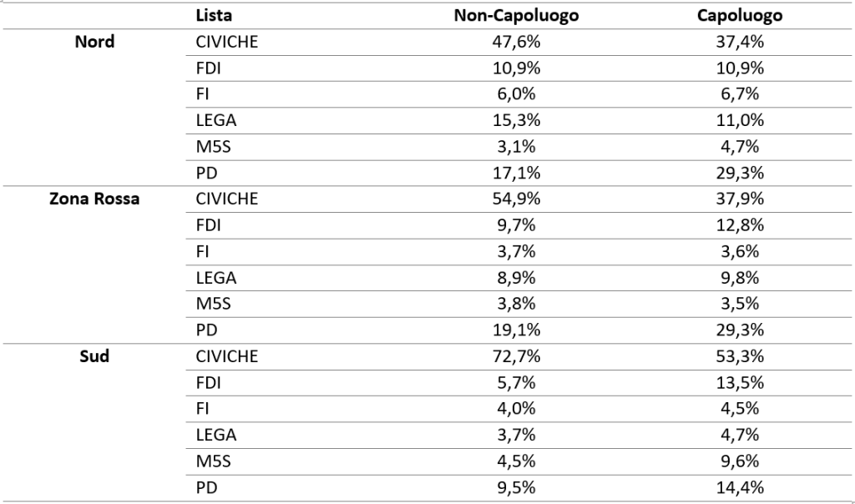Viewport: 855px width, 504px height.
Task: Click the 14,4% PD Capoluogo cell in Sud
Action: click(x=740, y=487)
